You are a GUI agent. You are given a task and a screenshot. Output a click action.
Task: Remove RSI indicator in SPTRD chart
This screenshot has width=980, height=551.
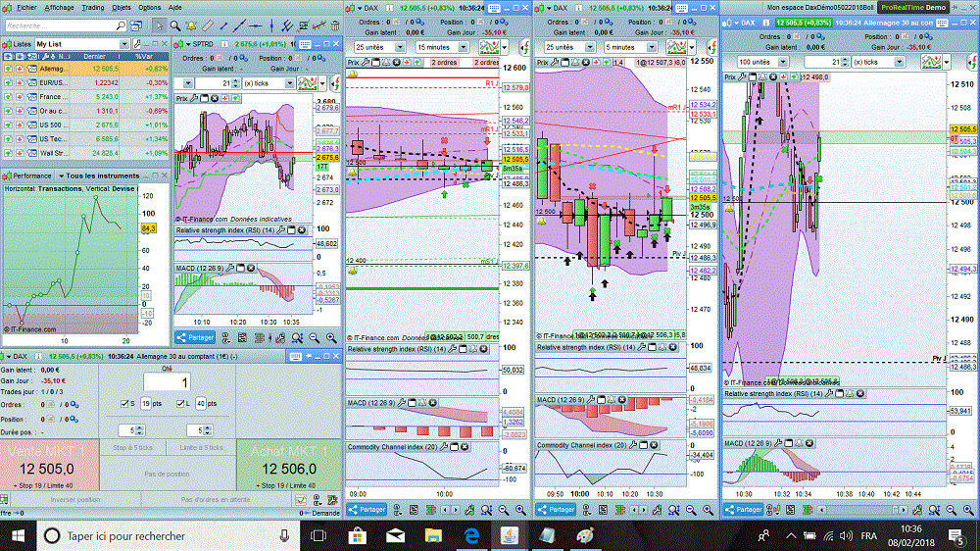302,230
